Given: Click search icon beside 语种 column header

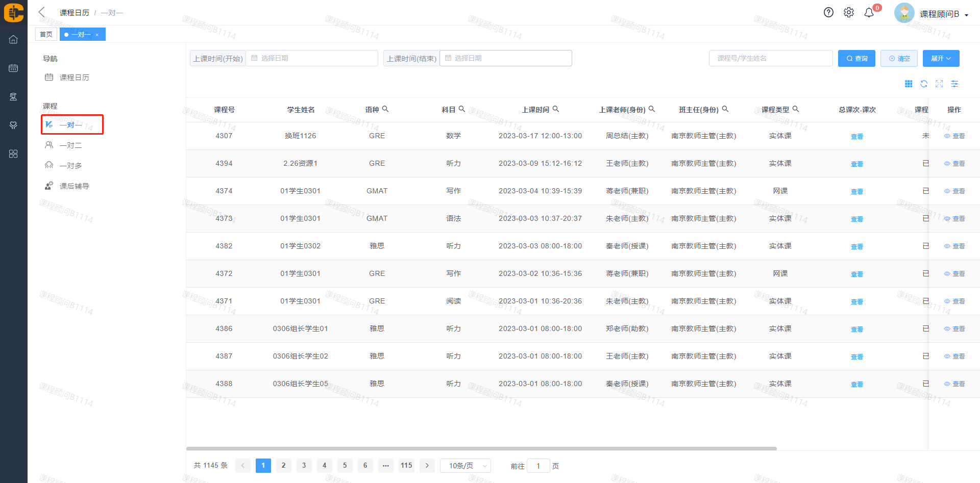Looking at the screenshot, I should [385, 109].
